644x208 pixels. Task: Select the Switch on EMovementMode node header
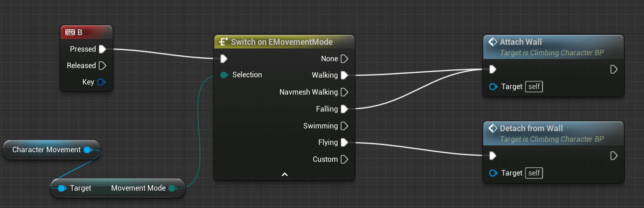coord(284,42)
